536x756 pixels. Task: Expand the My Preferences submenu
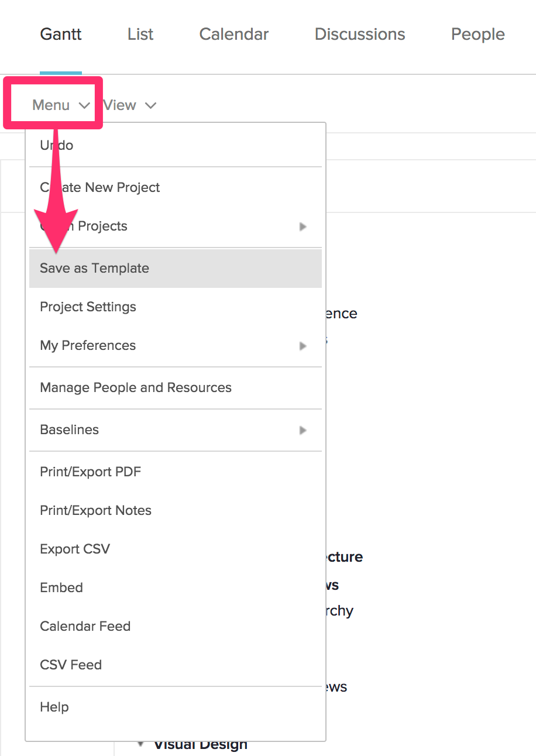(176, 345)
